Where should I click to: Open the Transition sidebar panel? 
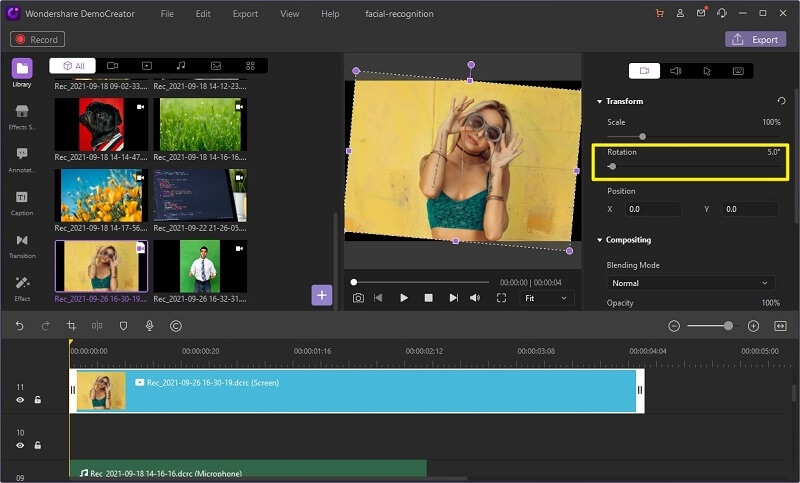click(x=22, y=245)
